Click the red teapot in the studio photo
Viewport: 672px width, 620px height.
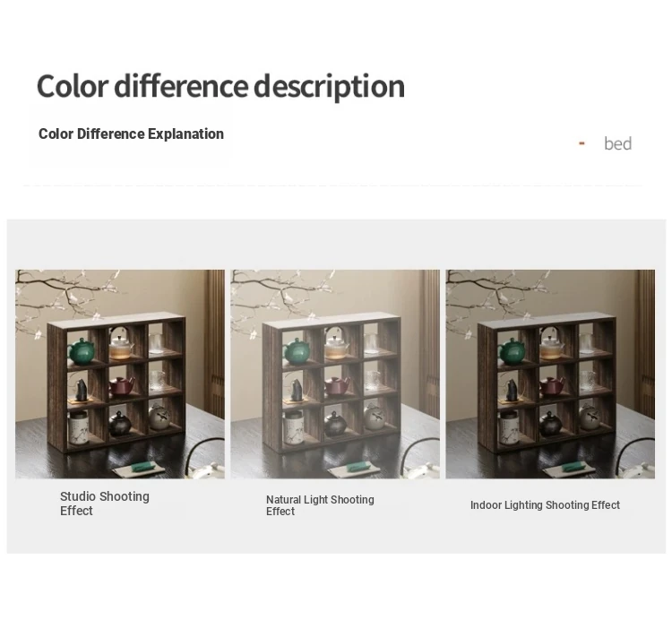point(120,386)
